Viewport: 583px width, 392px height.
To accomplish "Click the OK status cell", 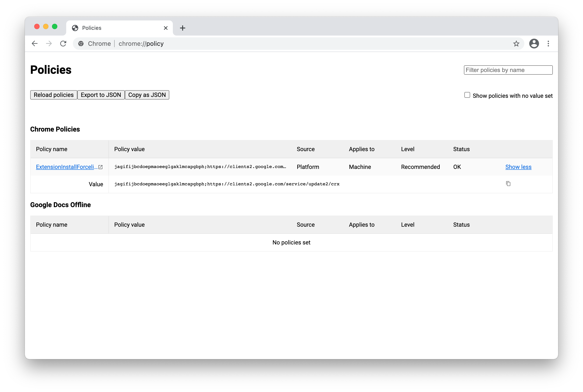I will (x=457, y=167).
